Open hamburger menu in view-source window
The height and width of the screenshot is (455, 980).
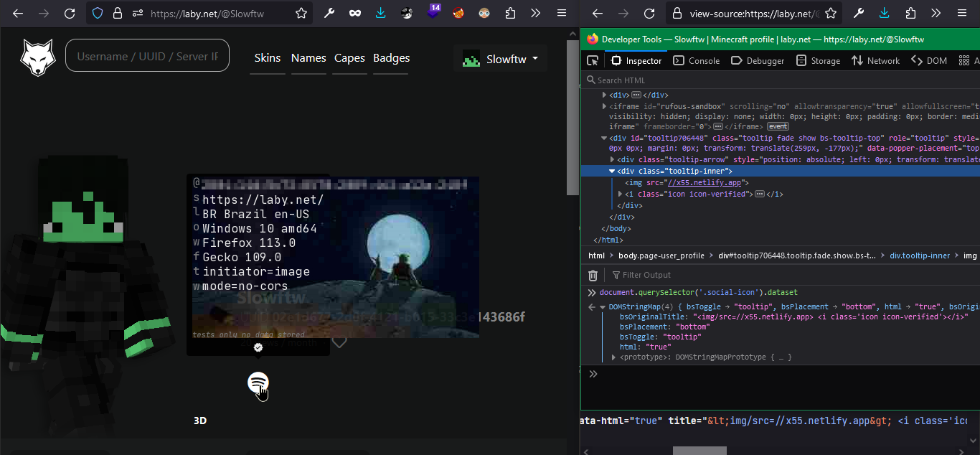[x=962, y=13]
